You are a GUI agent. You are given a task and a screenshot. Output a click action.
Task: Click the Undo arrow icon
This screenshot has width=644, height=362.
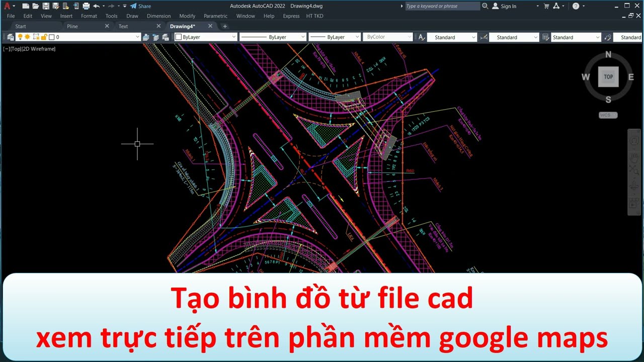point(96,6)
